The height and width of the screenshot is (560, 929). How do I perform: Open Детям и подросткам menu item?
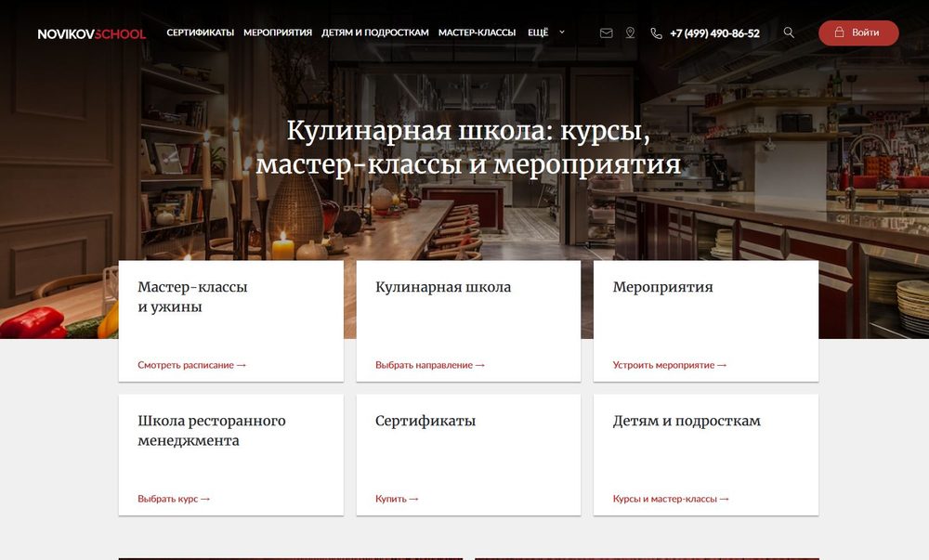(375, 33)
